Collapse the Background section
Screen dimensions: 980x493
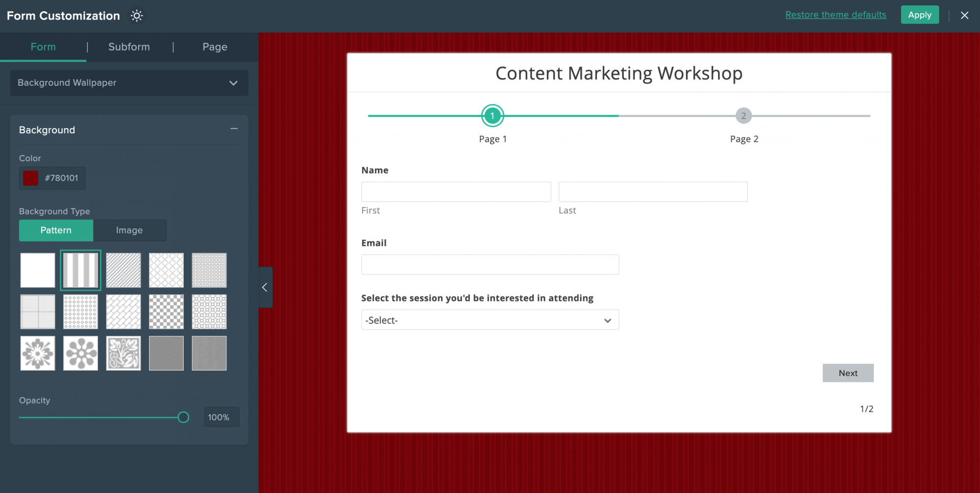[234, 129]
